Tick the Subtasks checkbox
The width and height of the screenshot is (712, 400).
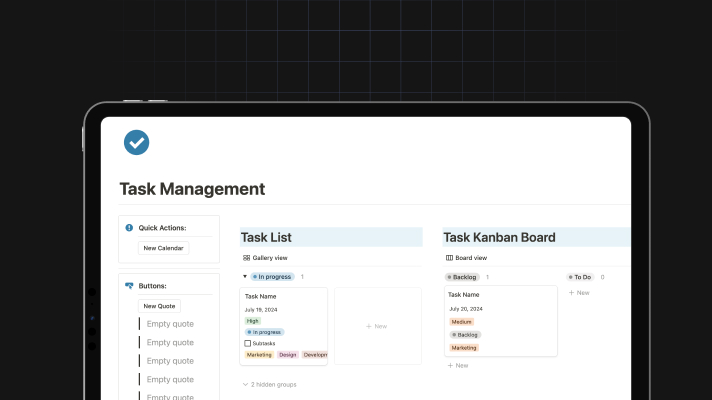tap(248, 343)
